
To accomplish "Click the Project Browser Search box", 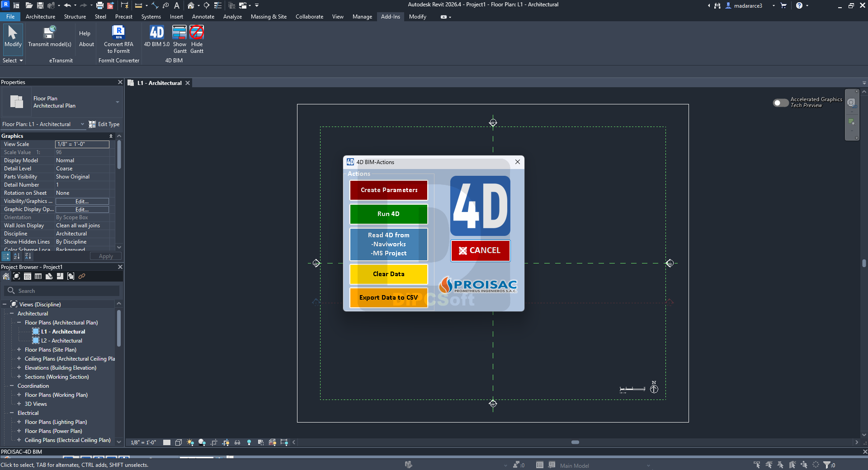I will (x=62, y=291).
